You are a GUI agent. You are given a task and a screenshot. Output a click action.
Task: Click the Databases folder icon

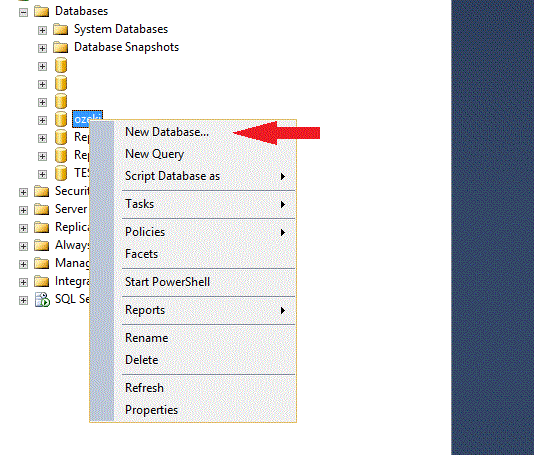(x=42, y=11)
